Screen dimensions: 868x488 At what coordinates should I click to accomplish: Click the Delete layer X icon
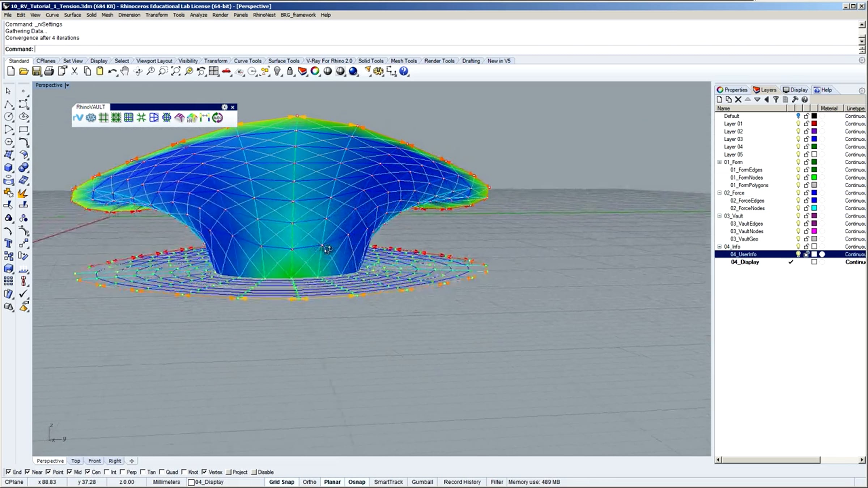coord(738,99)
